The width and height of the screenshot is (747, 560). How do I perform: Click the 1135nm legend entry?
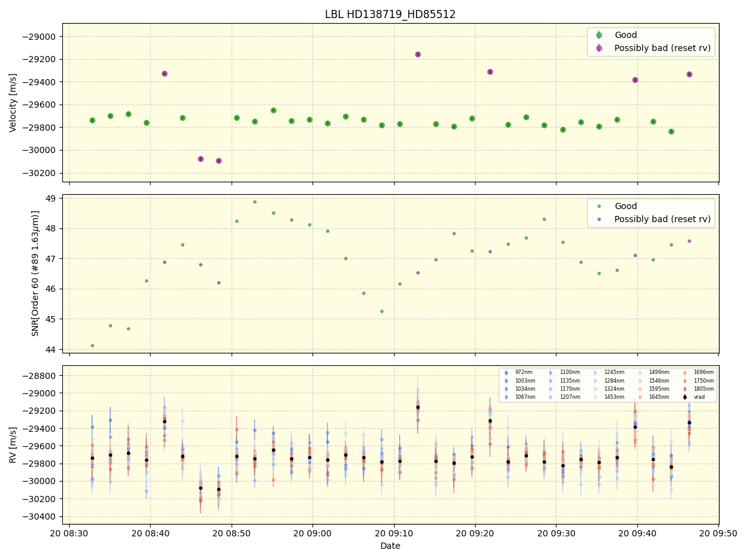tap(563, 381)
